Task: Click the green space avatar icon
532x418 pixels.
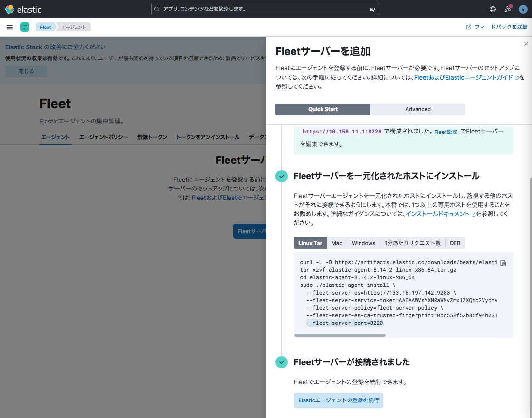Action: [25, 27]
